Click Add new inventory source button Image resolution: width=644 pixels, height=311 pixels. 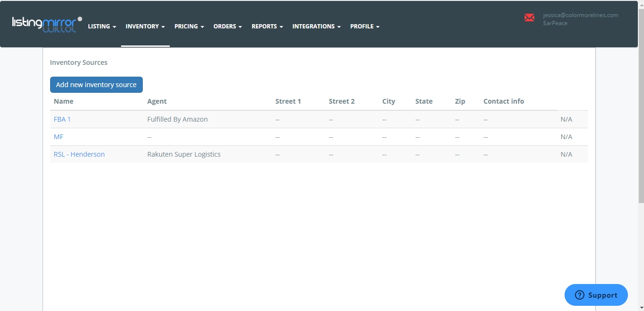96,85
